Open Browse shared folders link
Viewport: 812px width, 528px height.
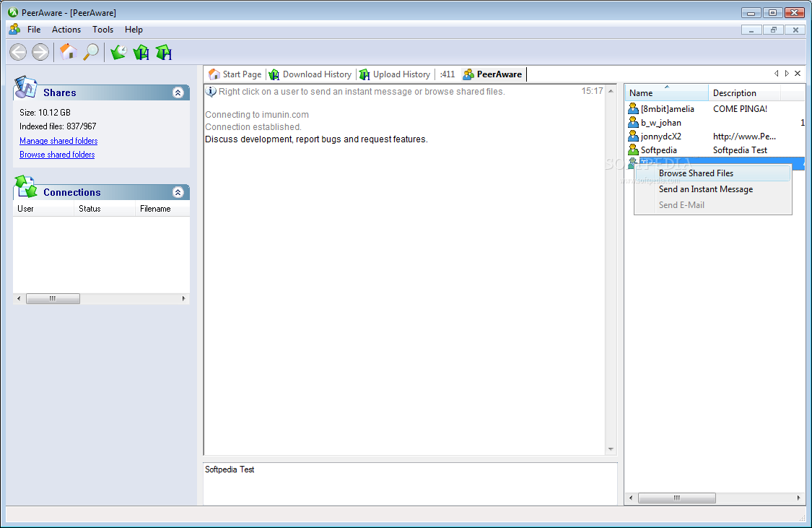(57, 155)
